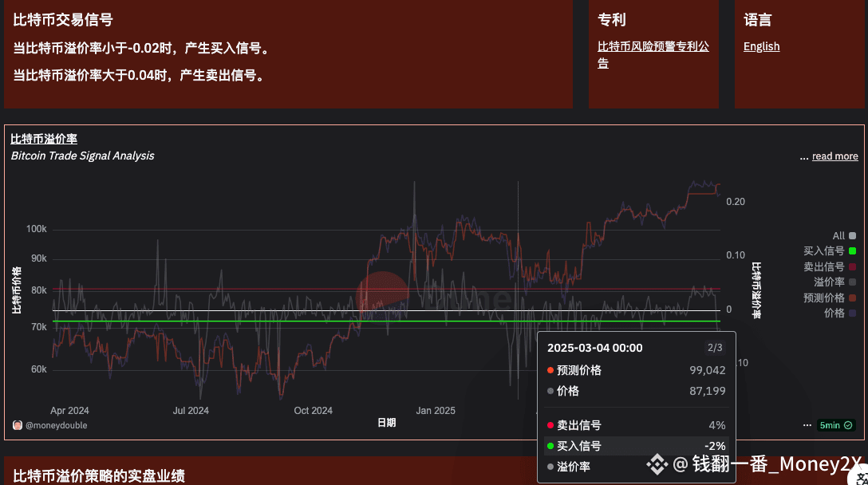Toggle the 价格 legend series
868x485 pixels.
point(840,313)
